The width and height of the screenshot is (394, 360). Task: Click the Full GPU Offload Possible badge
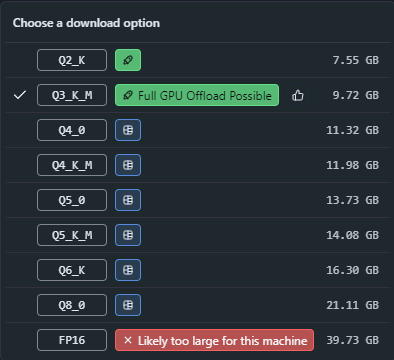pos(197,95)
